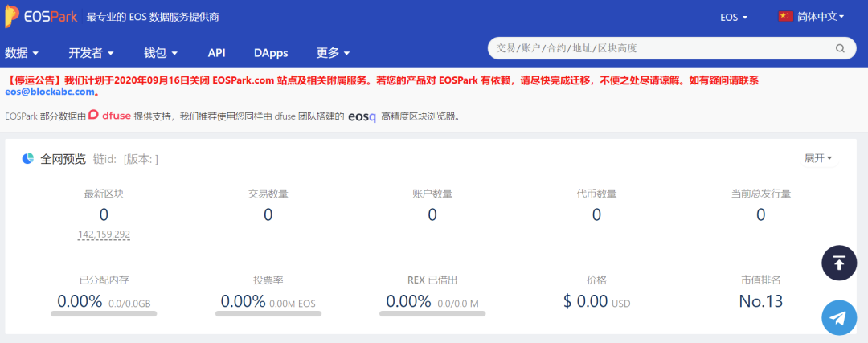Click the 价格 label
This screenshot has width=868, height=343.
click(x=596, y=280)
